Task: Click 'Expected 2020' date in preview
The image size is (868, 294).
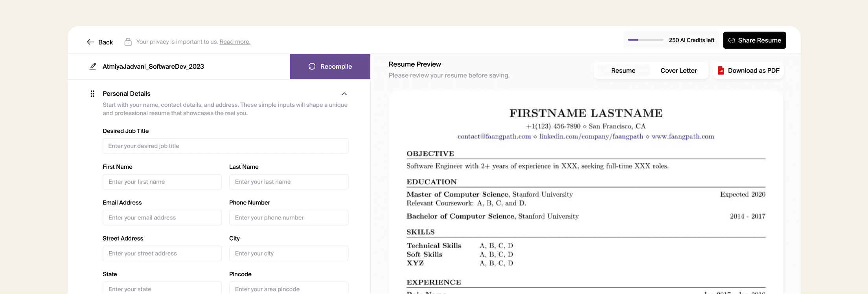Action: 743,194
